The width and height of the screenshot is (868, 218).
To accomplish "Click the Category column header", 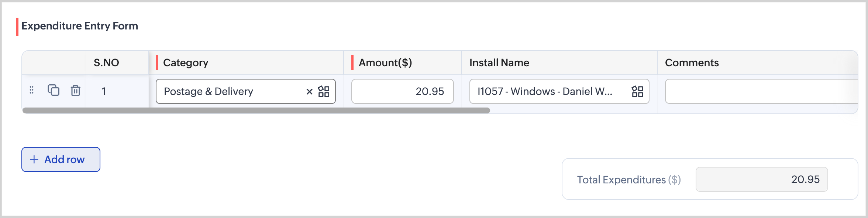I will coord(186,63).
